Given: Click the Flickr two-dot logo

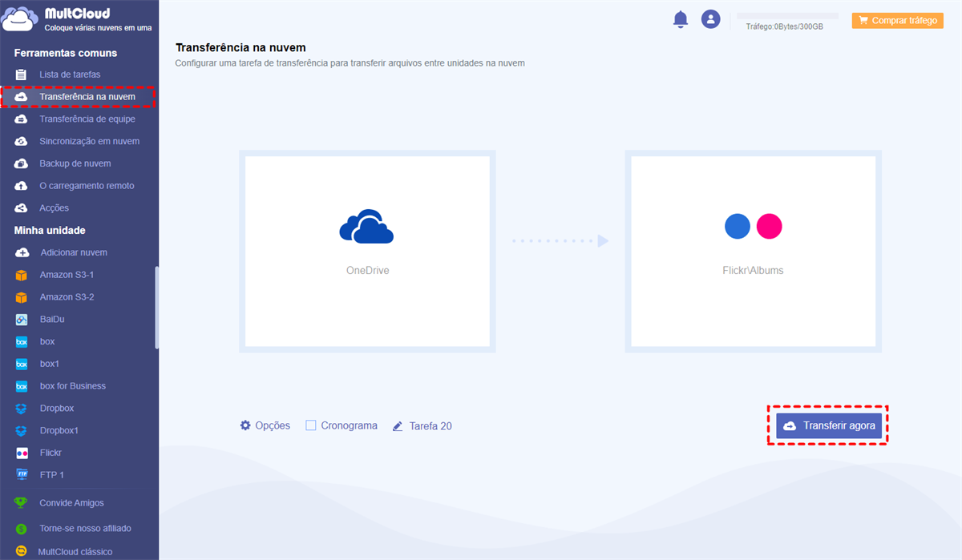Looking at the screenshot, I should [753, 227].
